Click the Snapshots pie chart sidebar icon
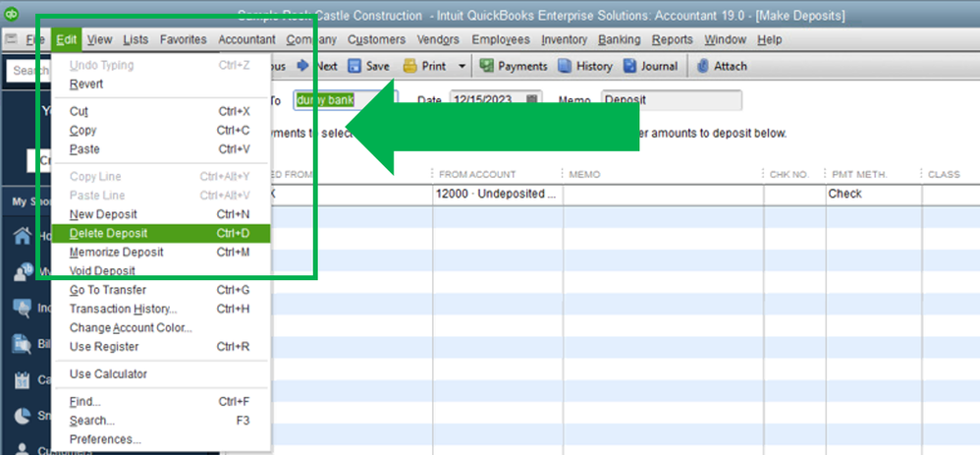This screenshot has width=980, height=455. click(x=23, y=416)
